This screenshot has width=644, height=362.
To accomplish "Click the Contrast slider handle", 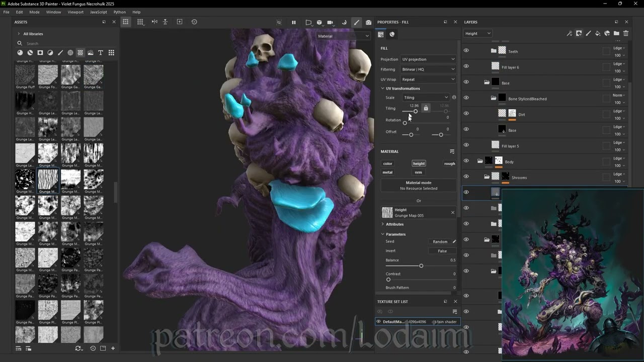I will click(x=388, y=280).
